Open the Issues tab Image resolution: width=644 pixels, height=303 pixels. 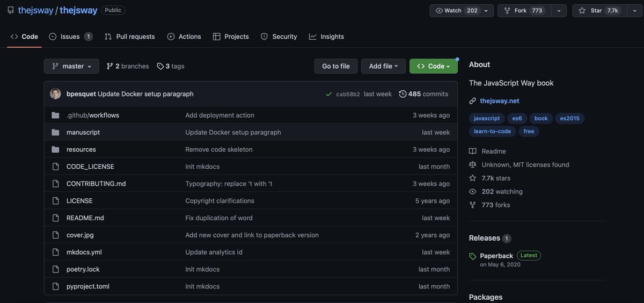(x=70, y=37)
